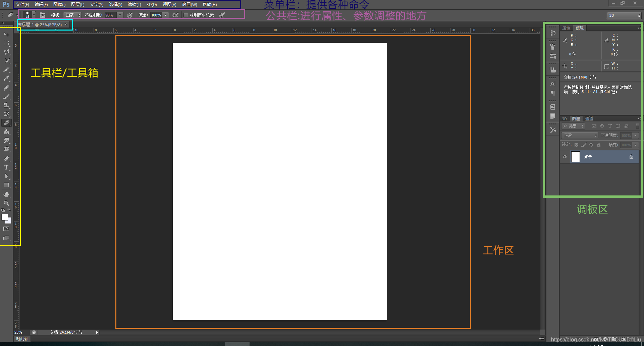The image size is (644, 346).
Task: Switch to the 3D panel tab
Action: 565,119
